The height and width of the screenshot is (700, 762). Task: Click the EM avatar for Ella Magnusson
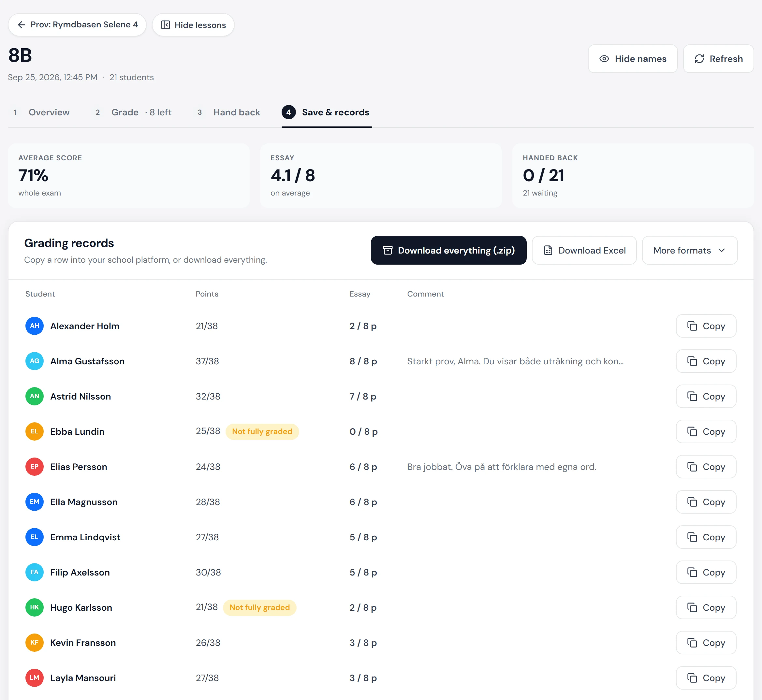pyautogui.click(x=35, y=502)
